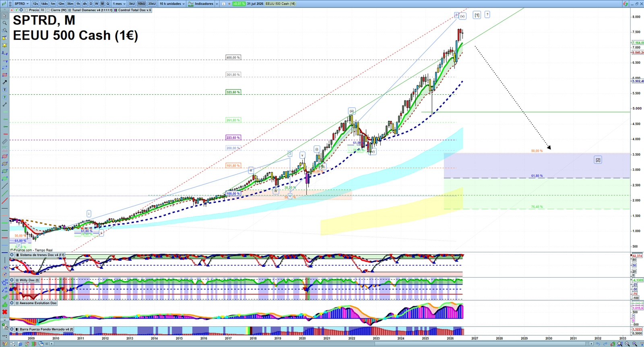Click the blue circled X beside Precio

coord(21,10)
